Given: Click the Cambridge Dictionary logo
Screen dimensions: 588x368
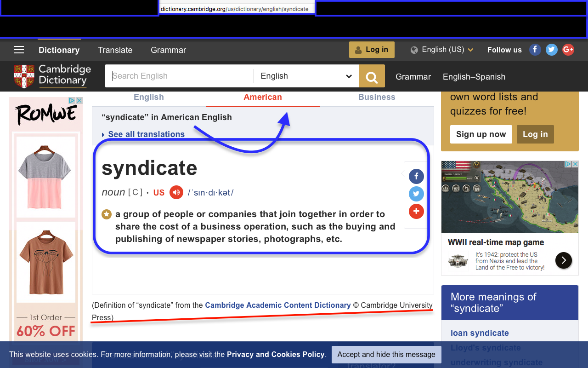Looking at the screenshot, I should [x=53, y=76].
